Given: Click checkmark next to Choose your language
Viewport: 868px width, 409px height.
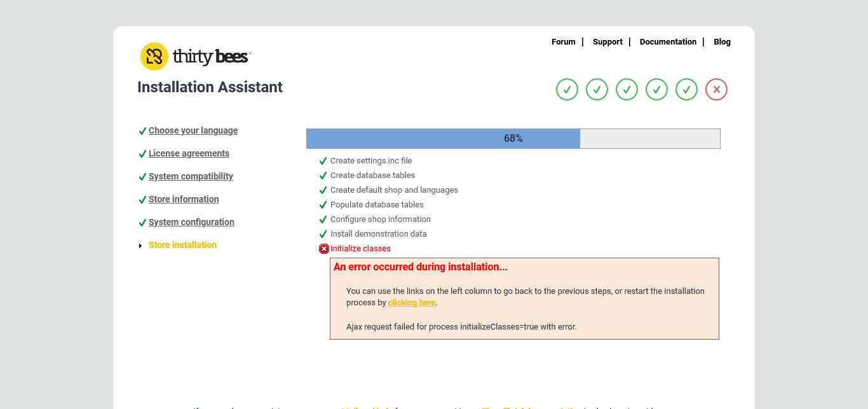Looking at the screenshot, I should point(142,131).
